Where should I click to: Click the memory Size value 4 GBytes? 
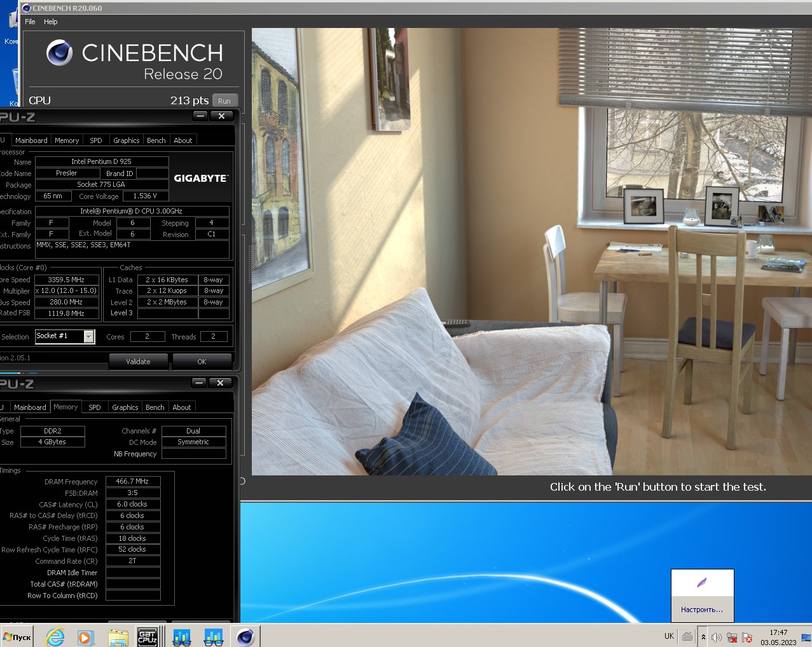53,442
